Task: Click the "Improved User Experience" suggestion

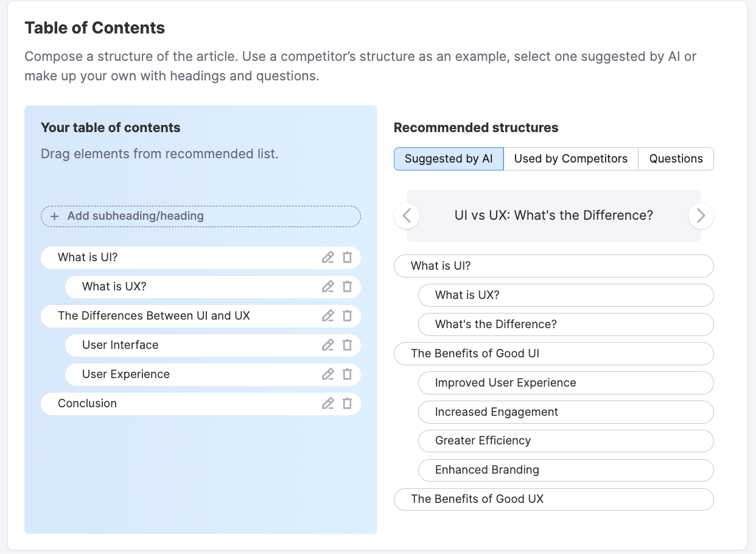Action: (565, 382)
